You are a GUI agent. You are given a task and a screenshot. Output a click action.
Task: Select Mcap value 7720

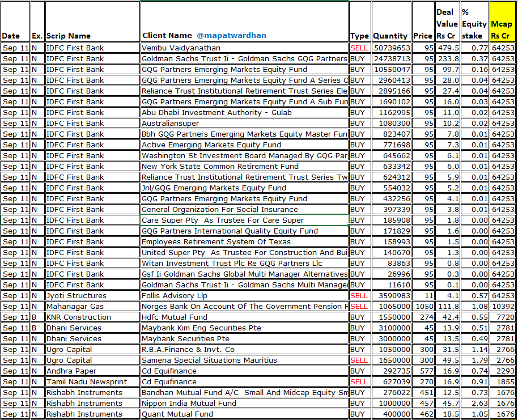tap(503, 317)
